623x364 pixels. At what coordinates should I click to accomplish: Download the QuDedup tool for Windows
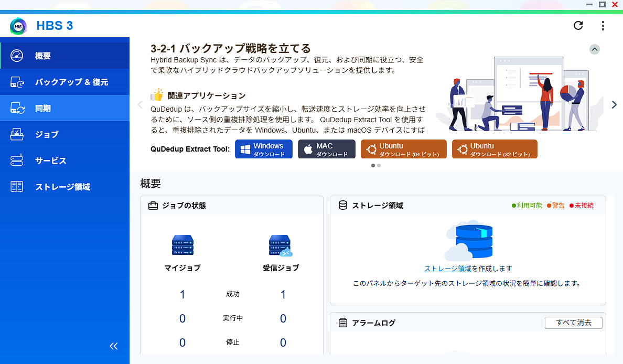coord(264,149)
